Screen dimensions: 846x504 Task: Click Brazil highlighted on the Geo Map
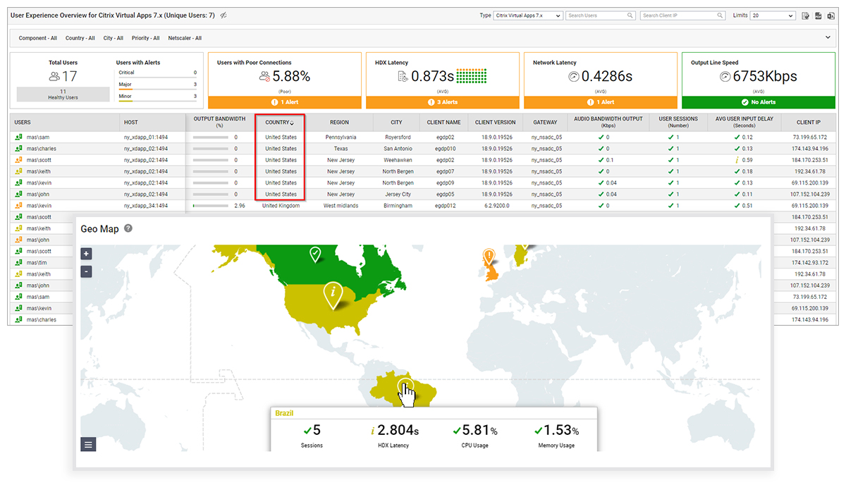click(405, 389)
